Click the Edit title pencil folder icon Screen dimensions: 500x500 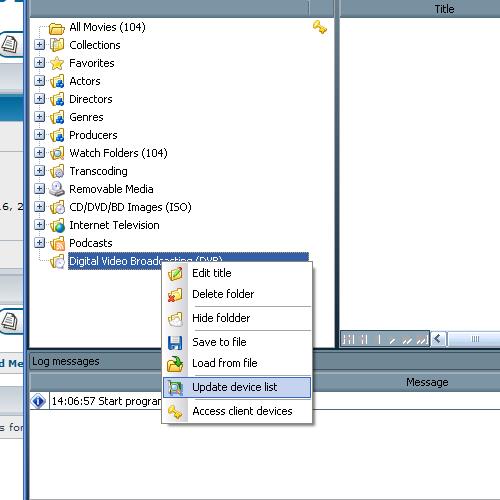175,273
